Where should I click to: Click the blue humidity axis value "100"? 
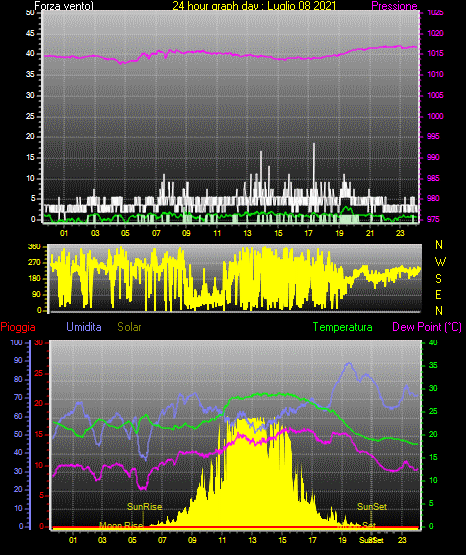17,342
